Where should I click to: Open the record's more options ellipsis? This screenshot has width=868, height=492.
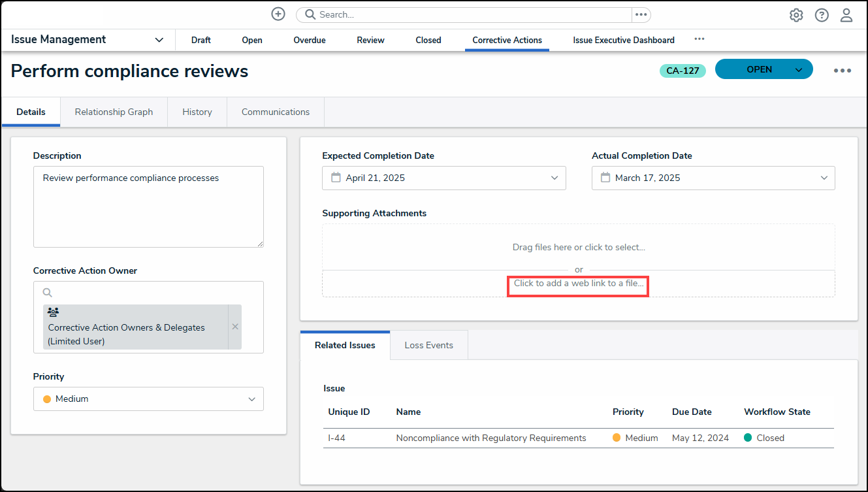(x=842, y=71)
